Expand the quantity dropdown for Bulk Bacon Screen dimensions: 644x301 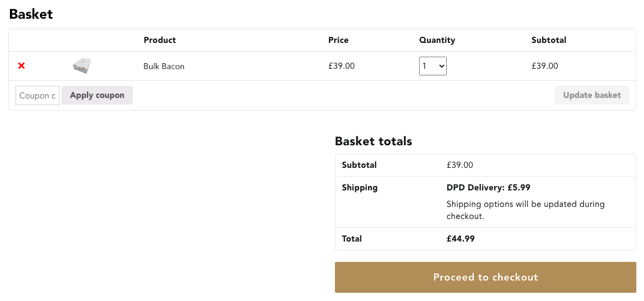(432, 66)
